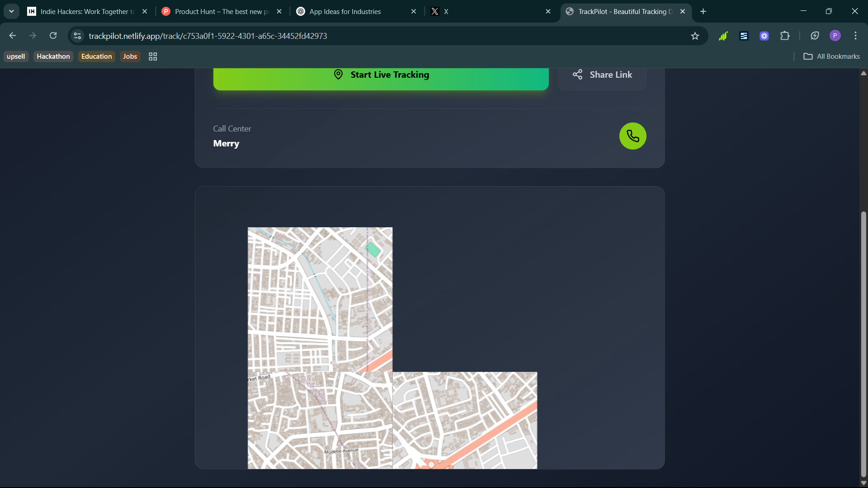
Task: Open the blue striped extension icon
Action: (x=744, y=36)
